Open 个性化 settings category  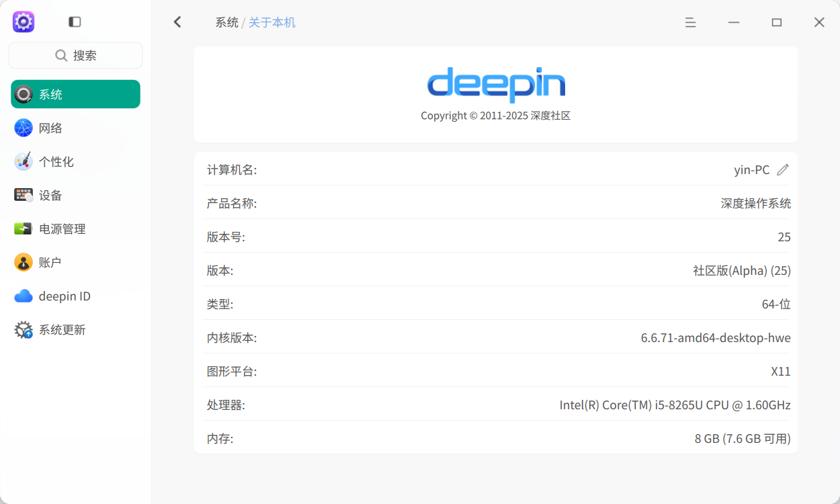(x=75, y=161)
